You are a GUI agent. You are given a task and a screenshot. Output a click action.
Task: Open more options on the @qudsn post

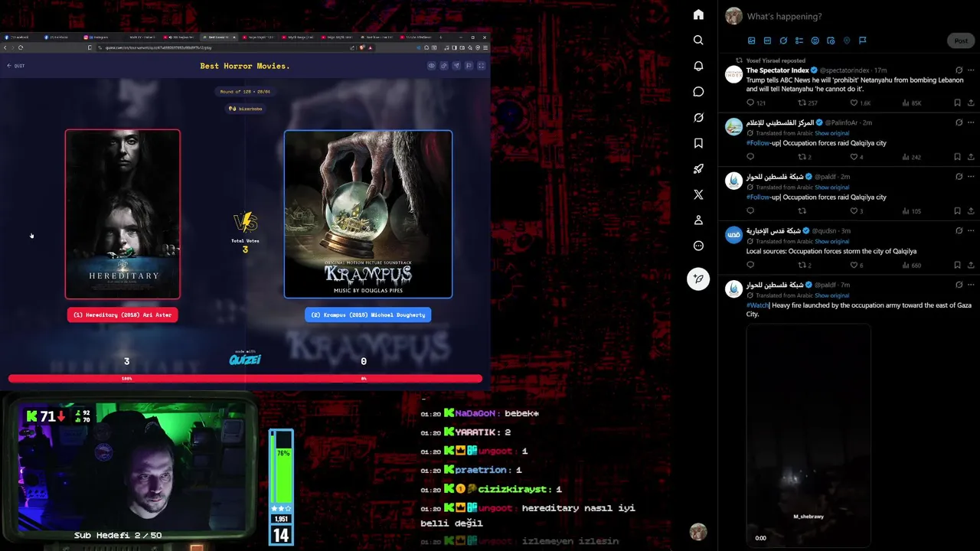click(971, 230)
